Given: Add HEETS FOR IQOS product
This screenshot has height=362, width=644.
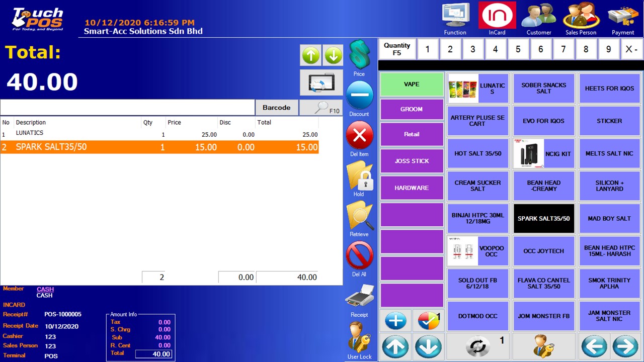Looking at the screenshot, I should 610,88.
